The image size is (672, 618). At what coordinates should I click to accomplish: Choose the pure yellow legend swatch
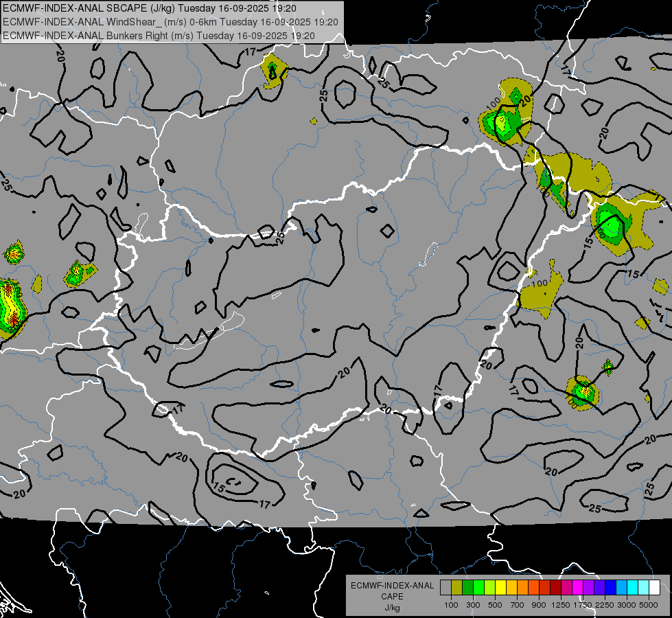pyautogui.click(x=500, y=588)
